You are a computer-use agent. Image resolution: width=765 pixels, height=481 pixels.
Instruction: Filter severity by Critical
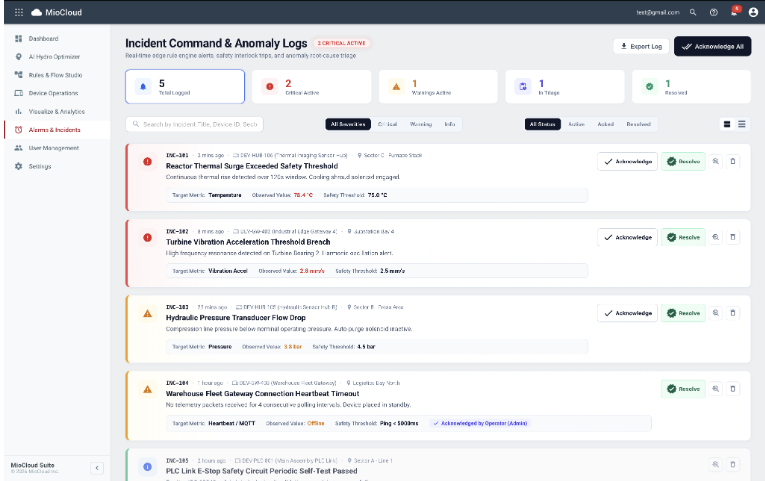click(x=387, y=124)
